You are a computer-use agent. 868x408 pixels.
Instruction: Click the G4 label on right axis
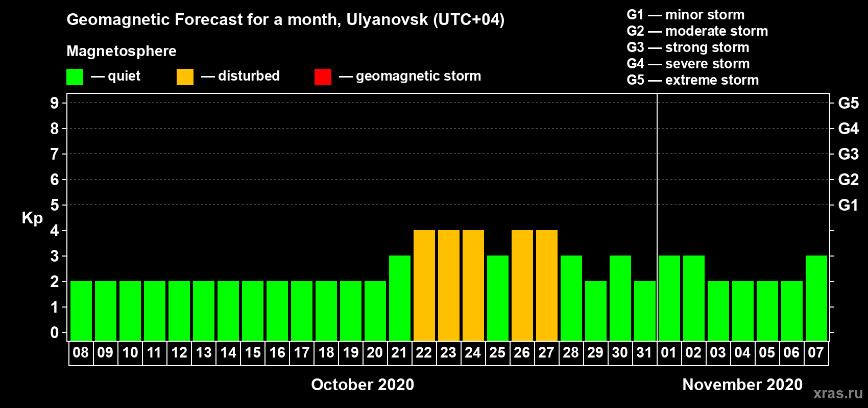(849, 129)
